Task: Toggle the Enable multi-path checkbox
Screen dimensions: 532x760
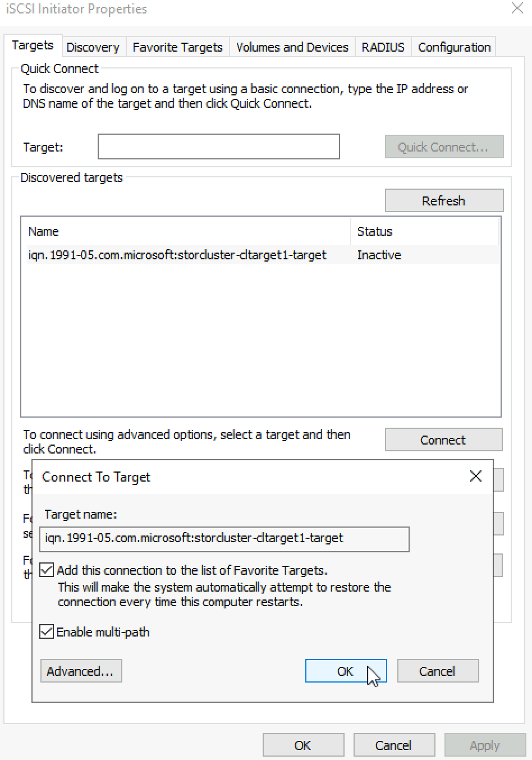Action: coord(47,632)
